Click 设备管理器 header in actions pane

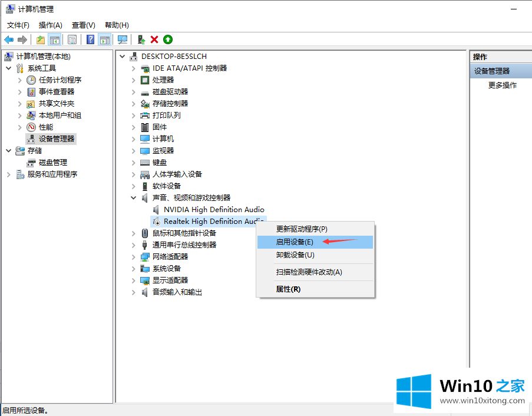(x=501, y=71)
